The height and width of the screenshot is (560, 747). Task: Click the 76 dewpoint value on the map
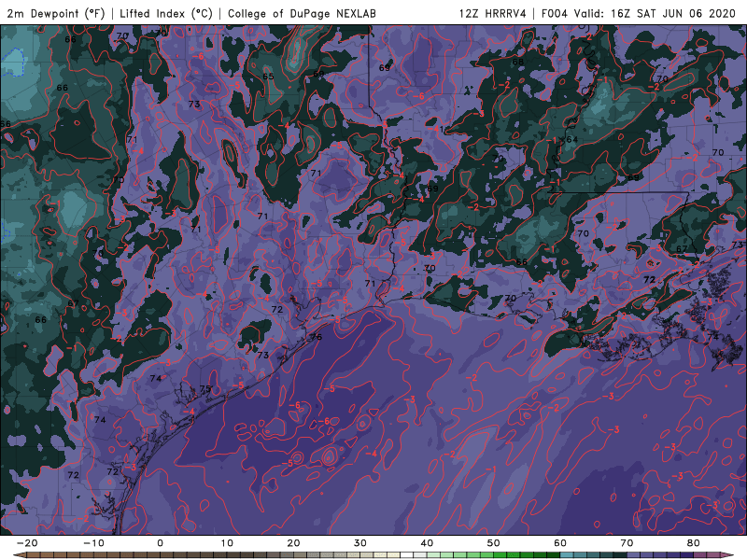click(x=316, y=337)
